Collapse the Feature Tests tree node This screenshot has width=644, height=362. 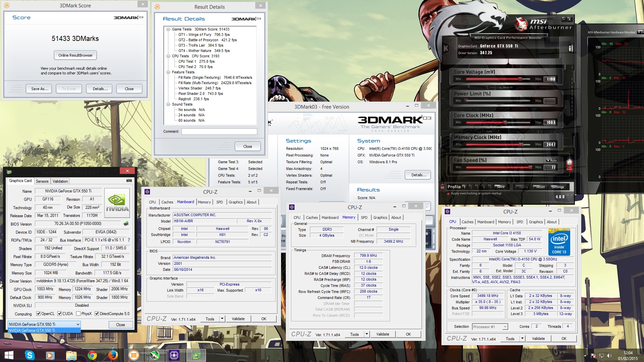168,72
